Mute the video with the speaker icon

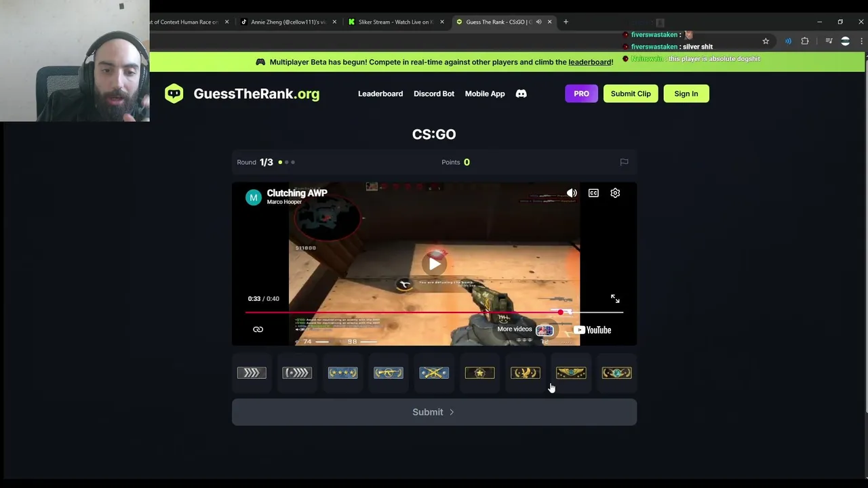click(572, 193)
